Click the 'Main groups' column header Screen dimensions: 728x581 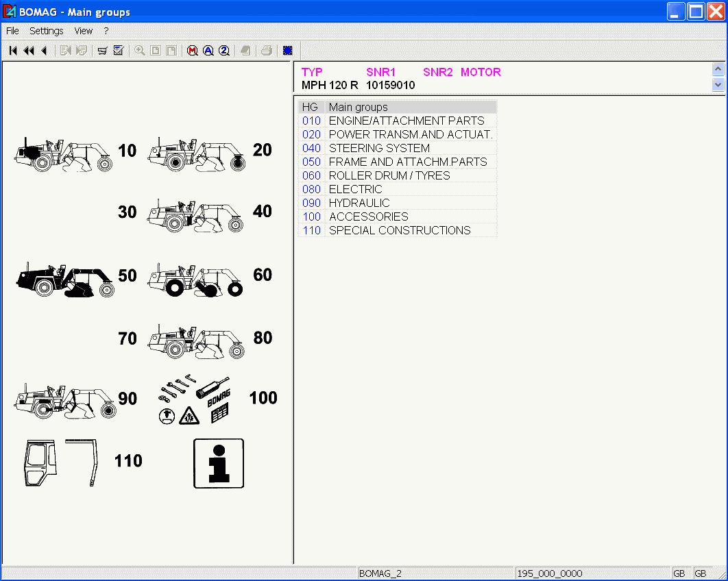(411, 107)
